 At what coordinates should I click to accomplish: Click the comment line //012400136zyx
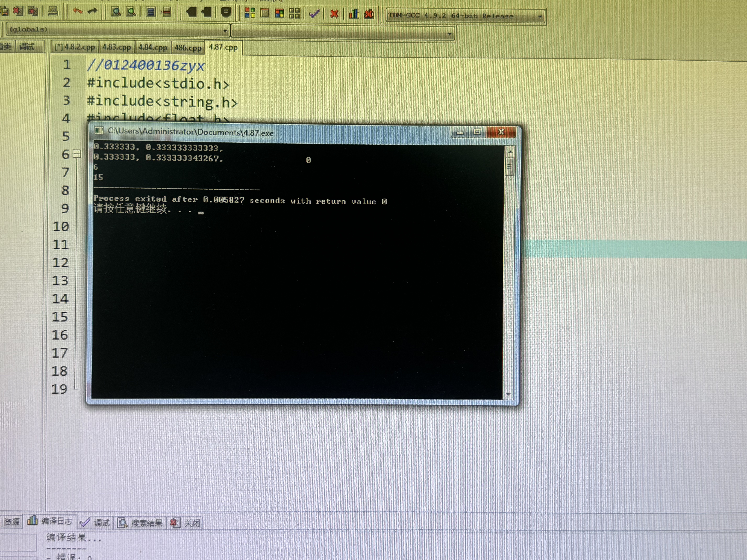146,65
